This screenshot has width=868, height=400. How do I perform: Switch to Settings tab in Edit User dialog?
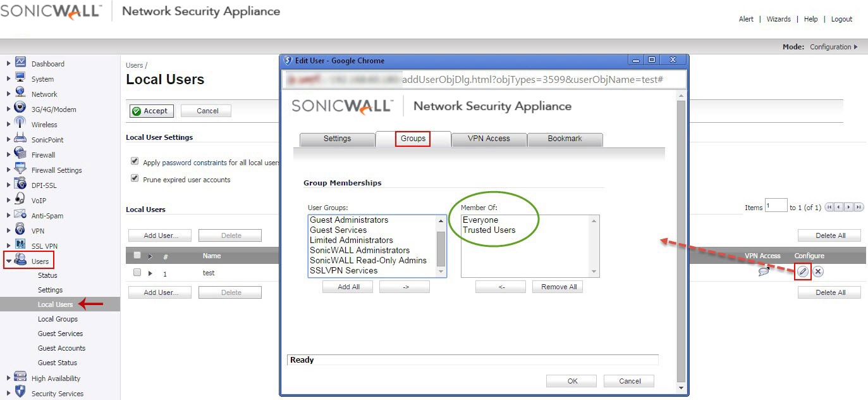point(337,139)
